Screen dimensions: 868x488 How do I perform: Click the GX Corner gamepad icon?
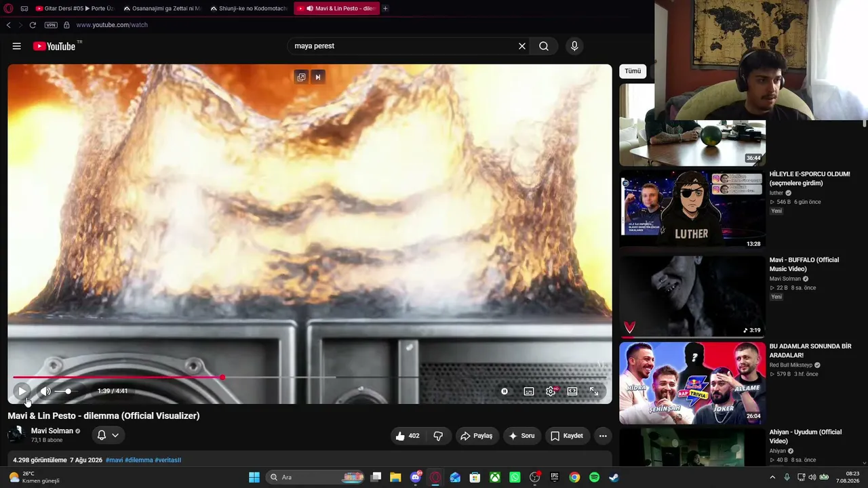(24, 8)
